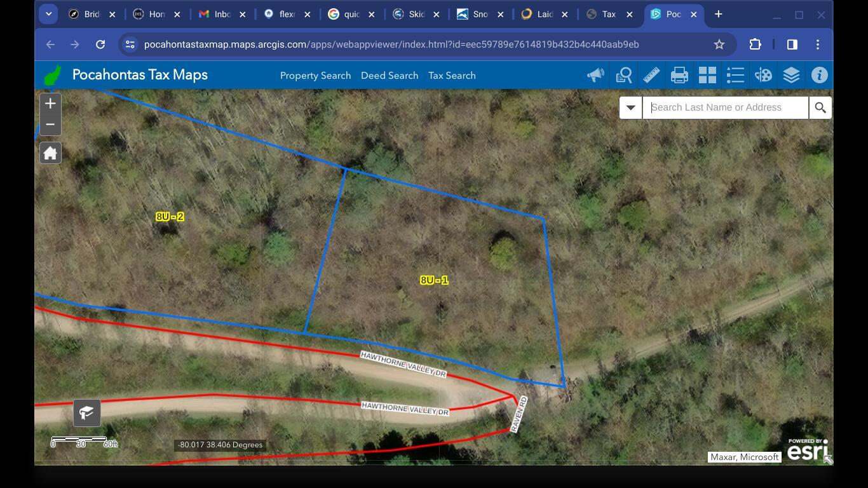Open the ruler measurement tool
This screenshot has height=488, width=868.
click(651, 76)
